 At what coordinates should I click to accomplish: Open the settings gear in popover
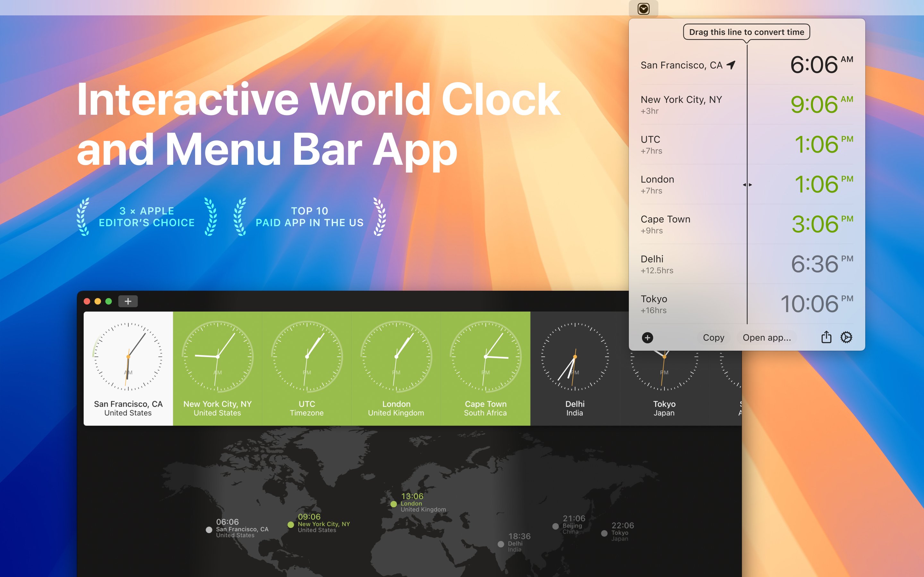846,337
